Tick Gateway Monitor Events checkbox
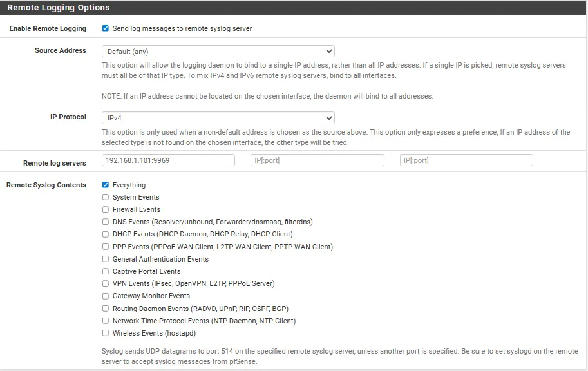The width and height of the screenshot is (588, 371). (106, 296)
